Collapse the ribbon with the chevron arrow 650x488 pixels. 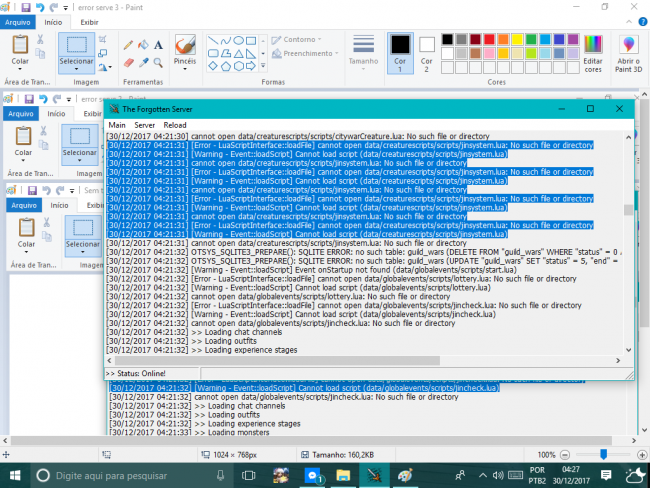[629, 22]
